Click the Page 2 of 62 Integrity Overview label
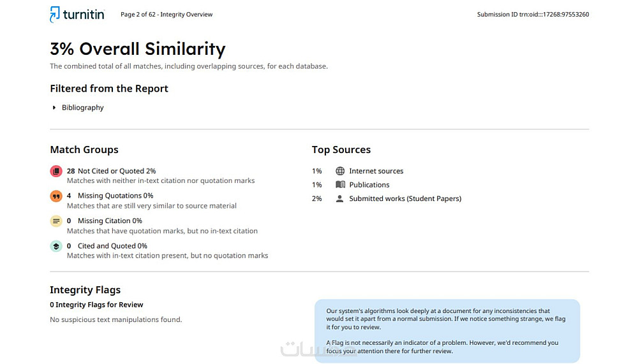This screenshot has height=364, width=638. pos(167,15)
